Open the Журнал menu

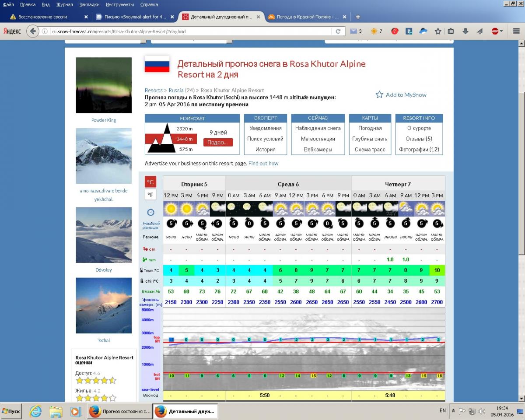point(65,4)
